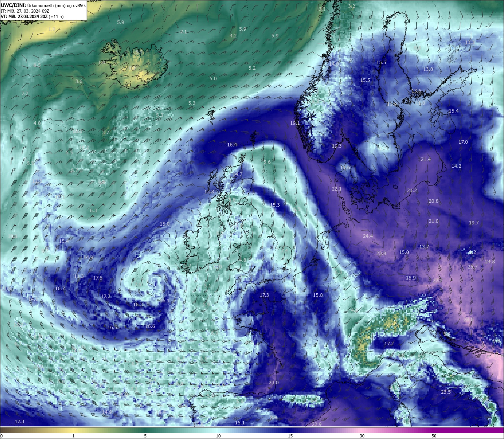Click the 5.3 value on the map

(192, 103)
